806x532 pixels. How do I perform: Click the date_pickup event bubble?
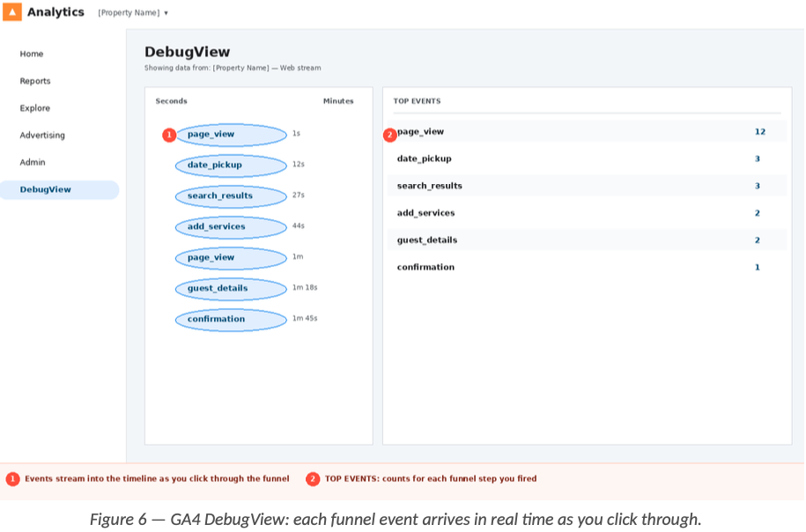point(231,166)
